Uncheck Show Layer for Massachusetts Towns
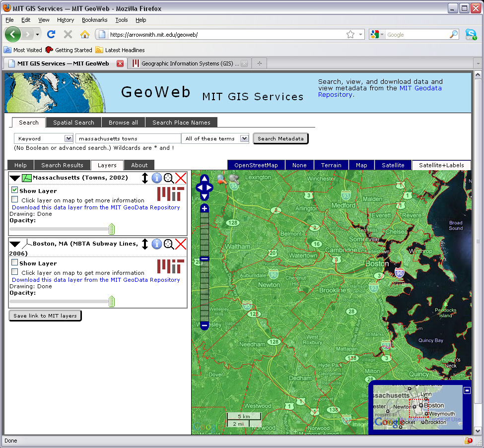This screenshot has height=448, width=484. click(x=13, y=191)
